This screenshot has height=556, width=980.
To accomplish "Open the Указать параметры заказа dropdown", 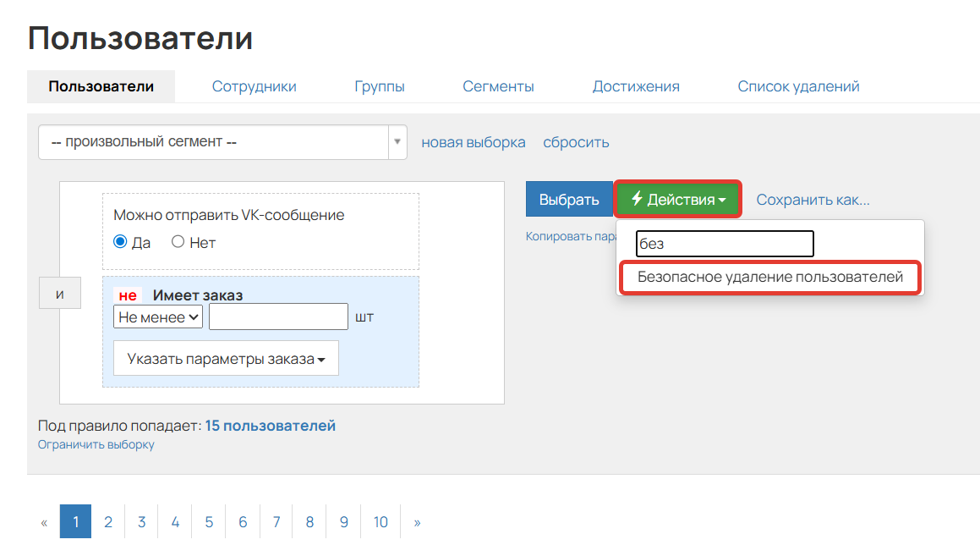I will pos(225,358).
